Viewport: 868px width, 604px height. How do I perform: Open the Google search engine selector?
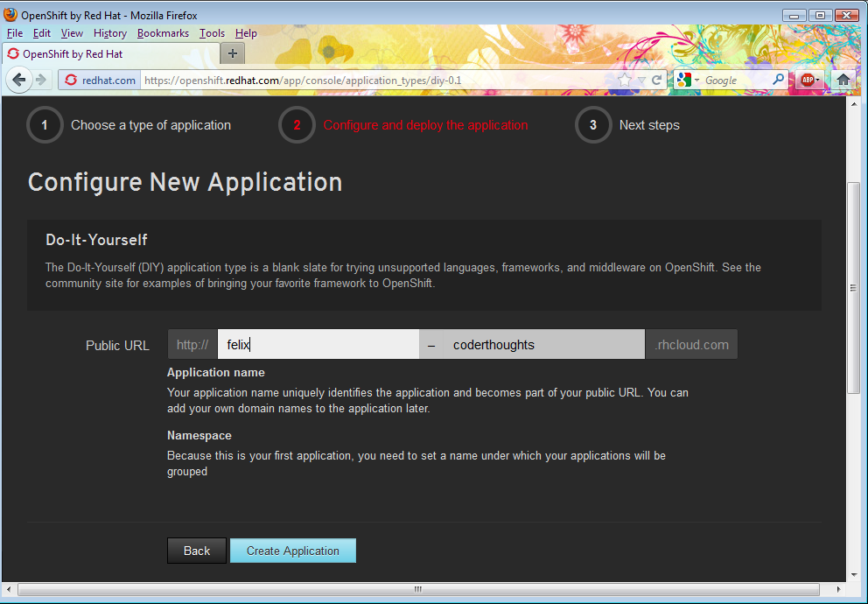[688, 81]
